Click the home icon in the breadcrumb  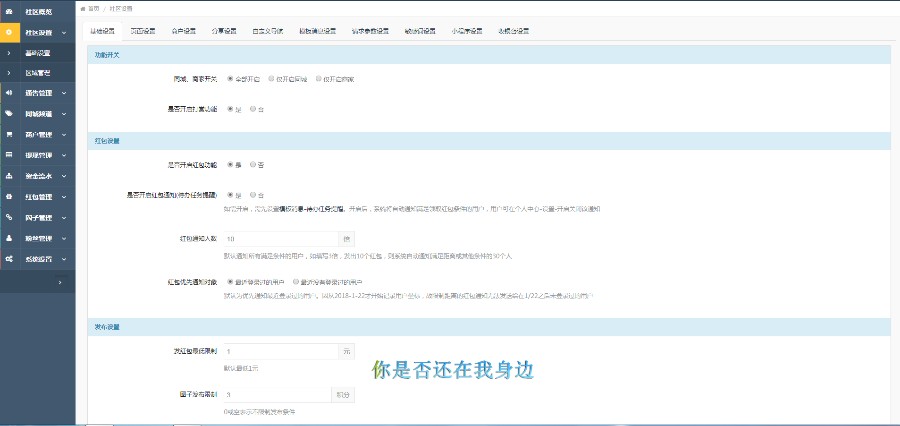click(83, 9)
